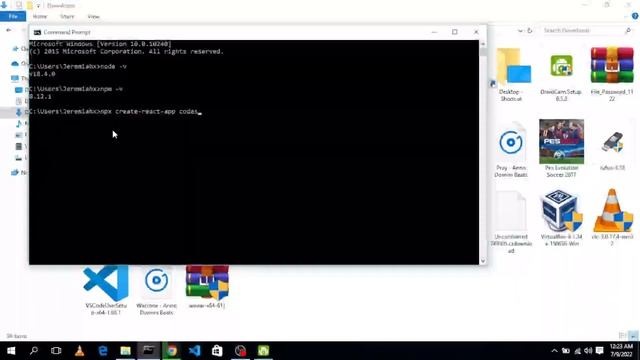This screenshot has width=640, height=360.
Task: Click the Explorer refresh button
Action: 530,31
